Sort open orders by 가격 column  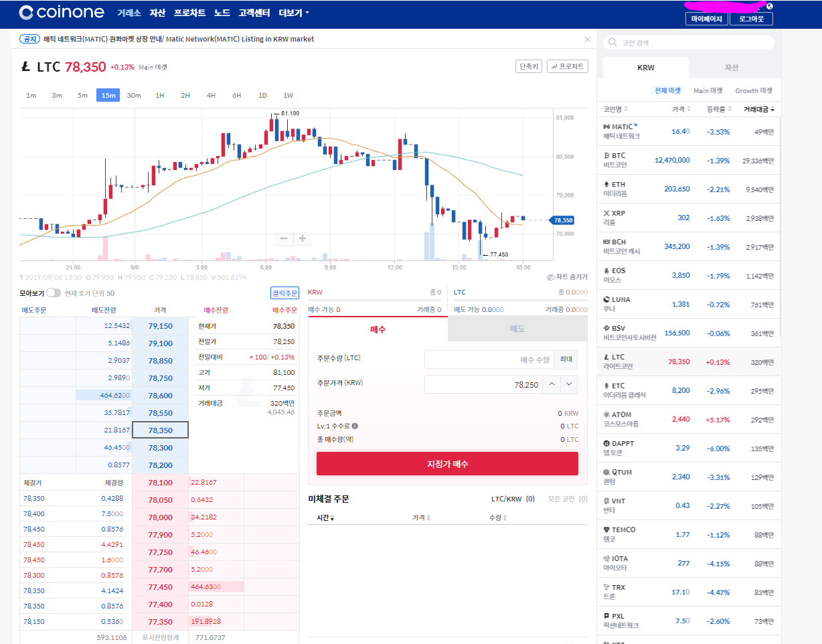point(422,517)
